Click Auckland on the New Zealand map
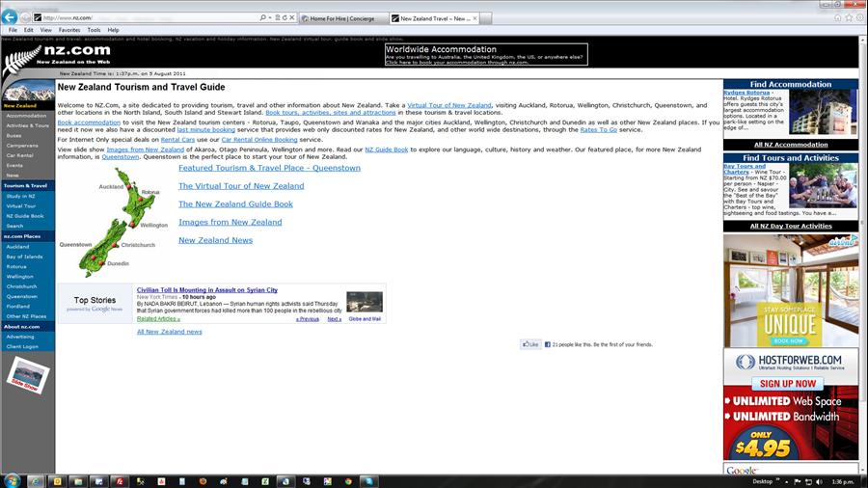868x488 pixels. pyautogui.click(x=111, y=186)
